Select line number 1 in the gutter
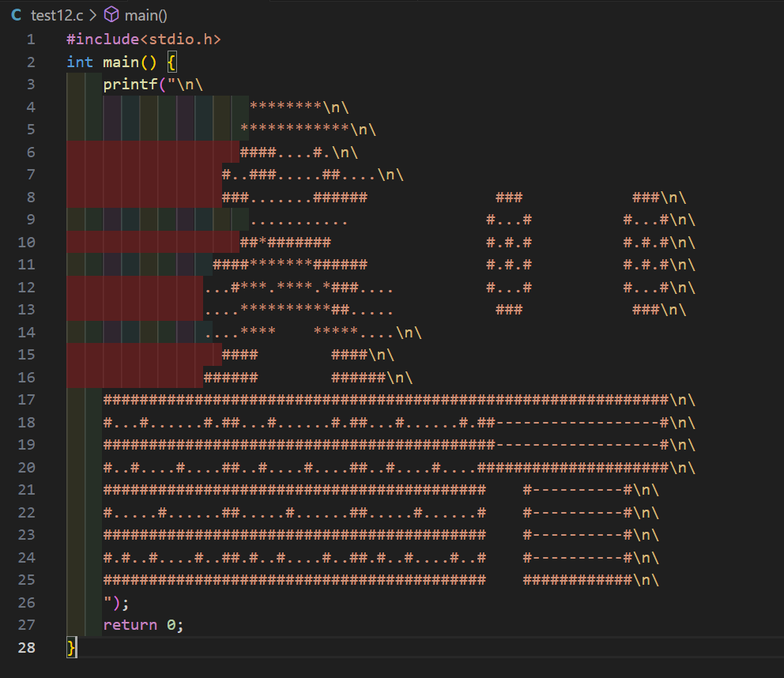Image resolution: width=784 pixels, height=678 pixels. pos(31,39)
